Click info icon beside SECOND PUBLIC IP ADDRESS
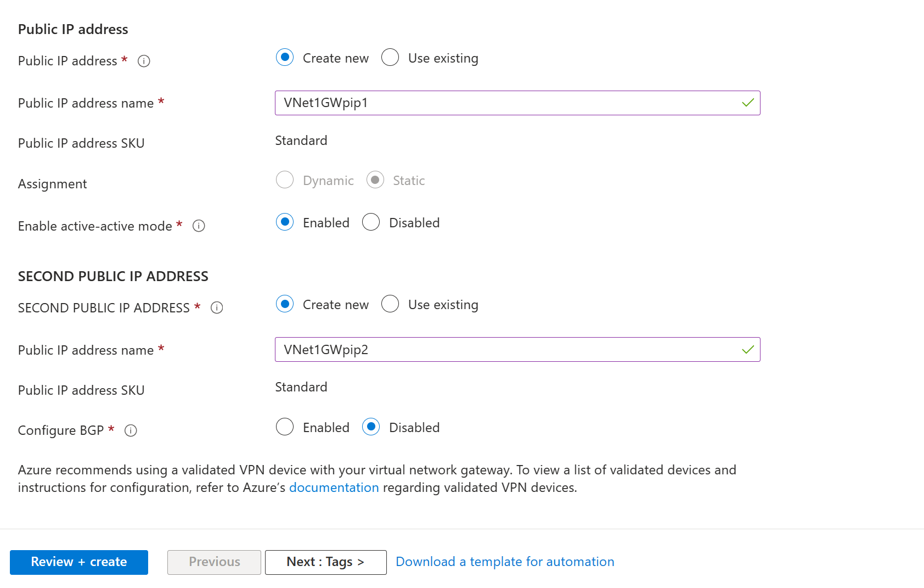 [x=217, y=307]
